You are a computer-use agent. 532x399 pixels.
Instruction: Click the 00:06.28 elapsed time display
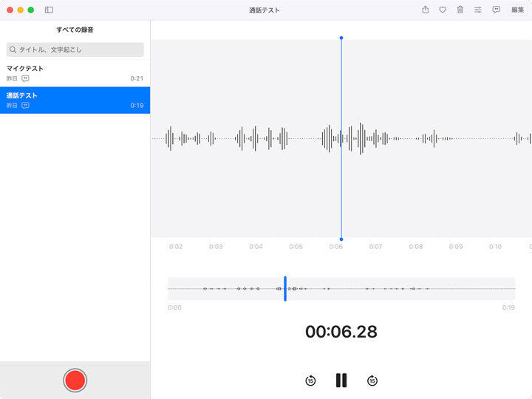click(x=341, y=332)
